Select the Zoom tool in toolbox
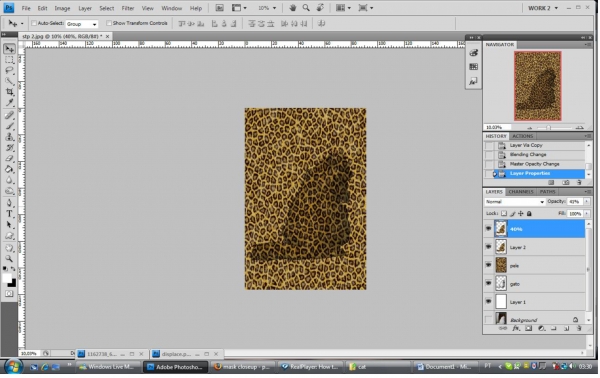The width and height of the screenshot is (600, 378). pos(9,259)
